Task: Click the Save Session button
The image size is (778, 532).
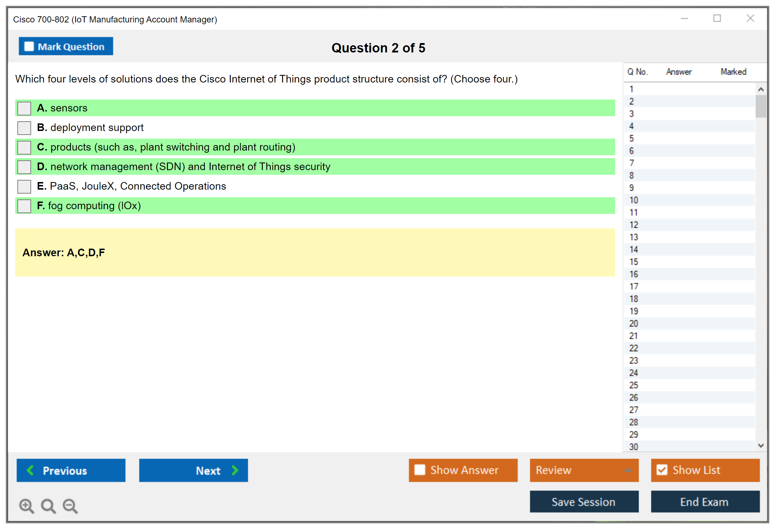Action: [x=584, y=502]
